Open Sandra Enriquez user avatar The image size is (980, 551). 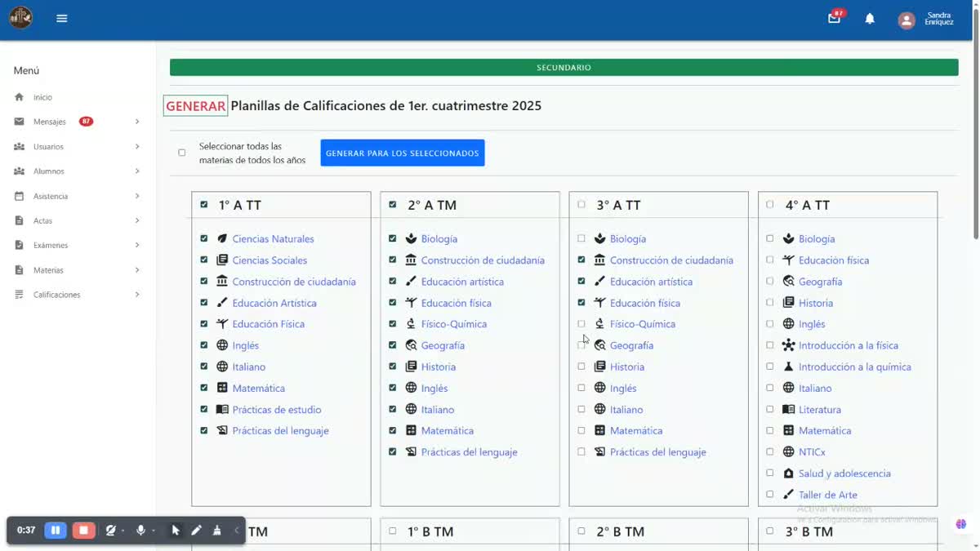906,20
